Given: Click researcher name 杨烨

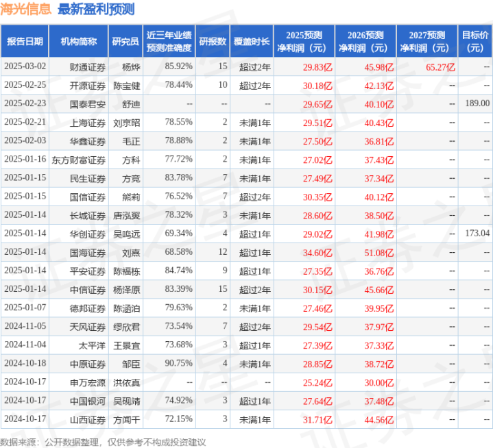Looking at the screenshot, I should [x=131, y=67].
